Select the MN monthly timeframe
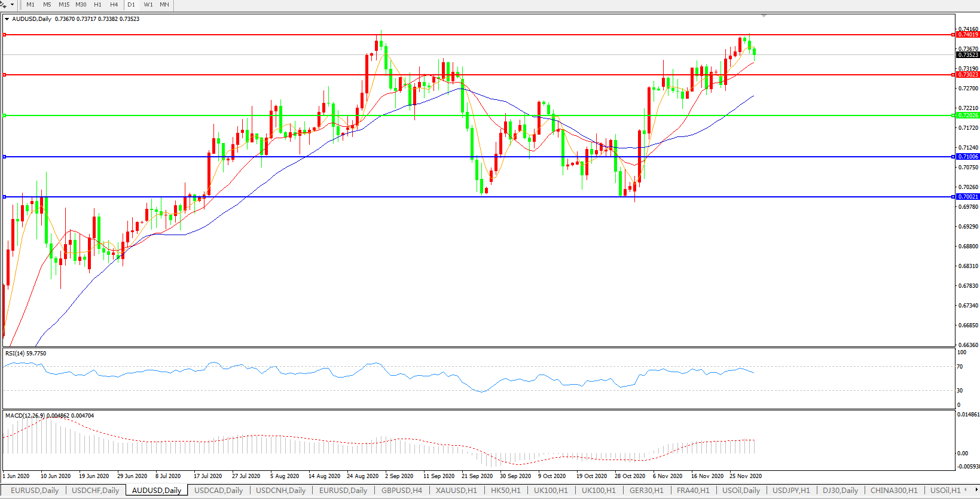This screenshot has width=980, height=499. [x=164, y=5]
